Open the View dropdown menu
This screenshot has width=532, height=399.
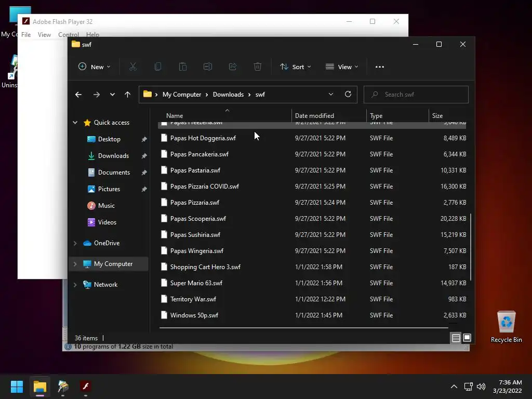tap(342, 66)
